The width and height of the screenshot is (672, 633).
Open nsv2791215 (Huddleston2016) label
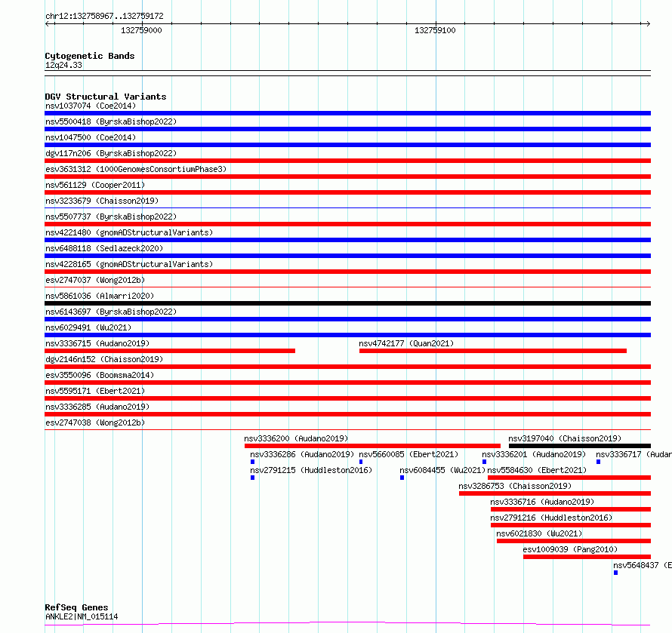[311, 470]
